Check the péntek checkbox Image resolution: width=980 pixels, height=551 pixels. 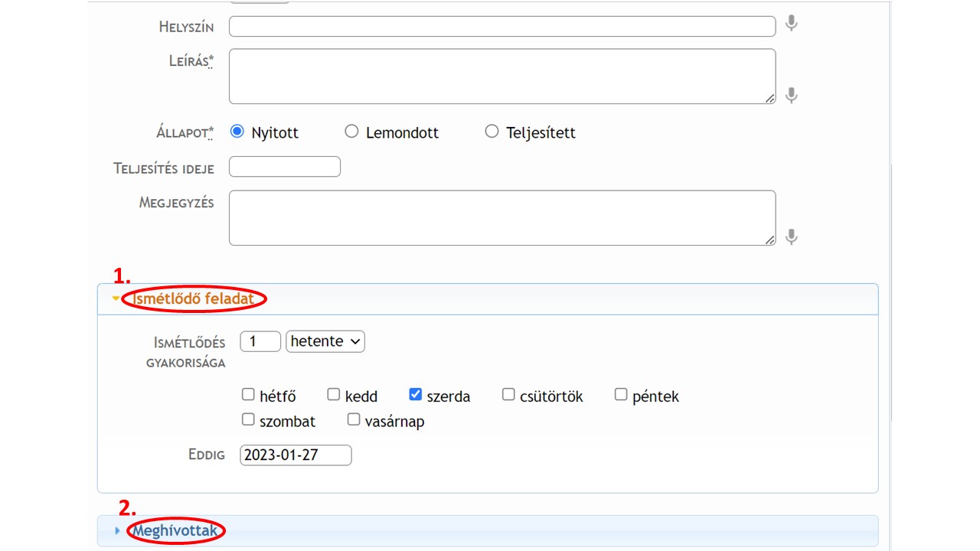[621, 395]
